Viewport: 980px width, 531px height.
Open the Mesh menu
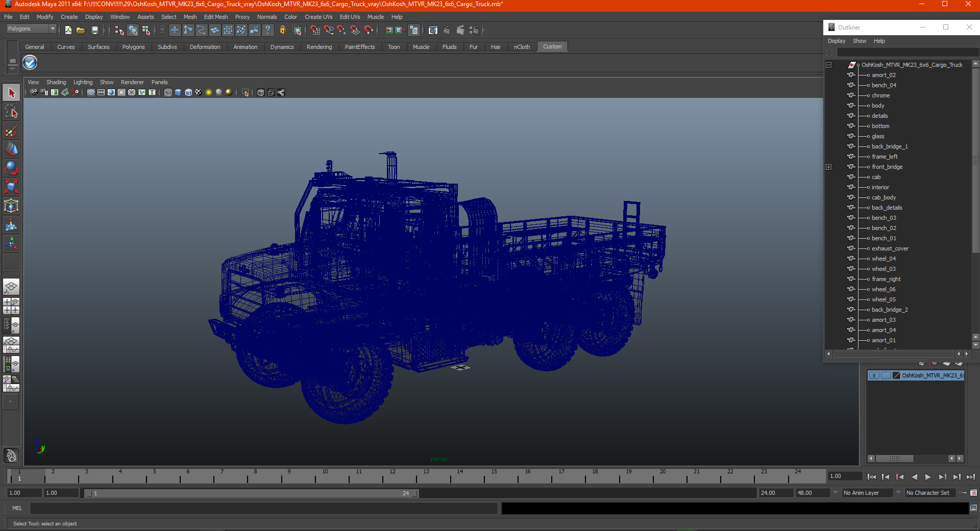[x=190, y=17]
